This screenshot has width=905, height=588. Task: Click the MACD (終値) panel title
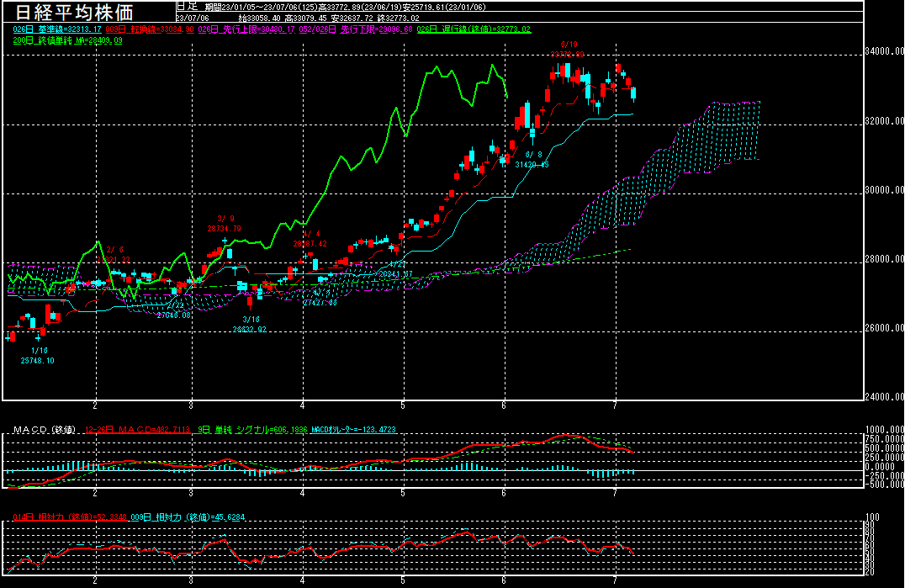pyautogui.click(x=45, y=430)
